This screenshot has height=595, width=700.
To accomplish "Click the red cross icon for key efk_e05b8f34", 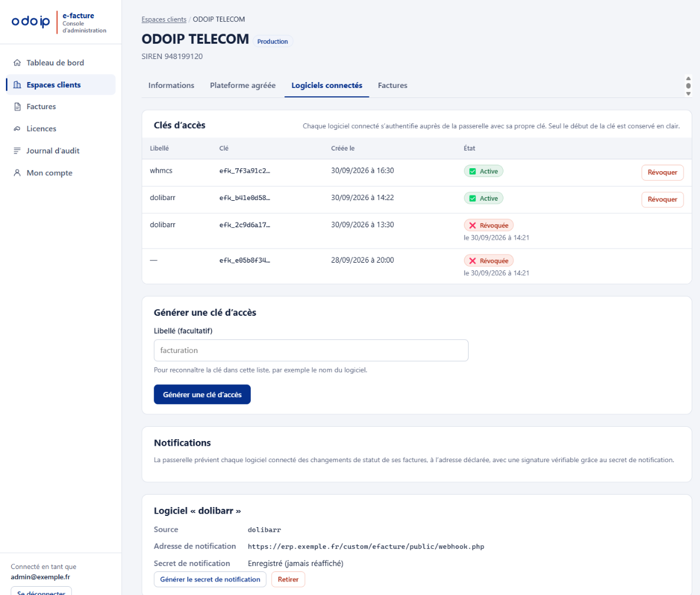I will coord(472,261).
